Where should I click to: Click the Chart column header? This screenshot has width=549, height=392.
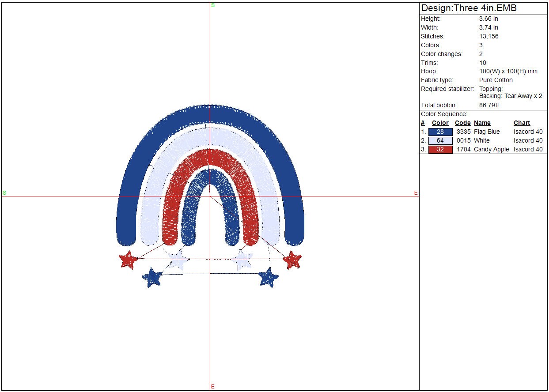(x=522, y=123)
